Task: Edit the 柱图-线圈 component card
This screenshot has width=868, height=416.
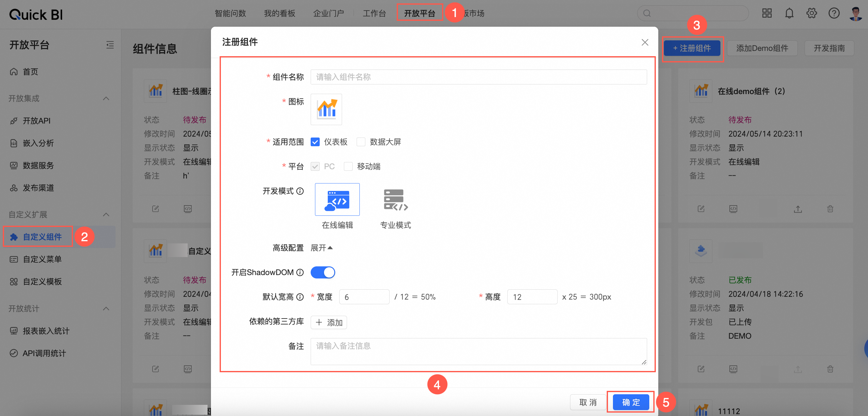Action: click(x=155, y=209)
